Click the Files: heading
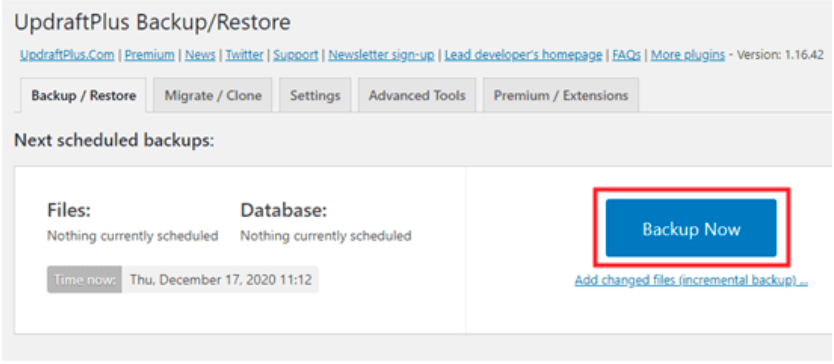Image resolution: width=834 pixels, height=364 pixels. click(x=69, y=211)
